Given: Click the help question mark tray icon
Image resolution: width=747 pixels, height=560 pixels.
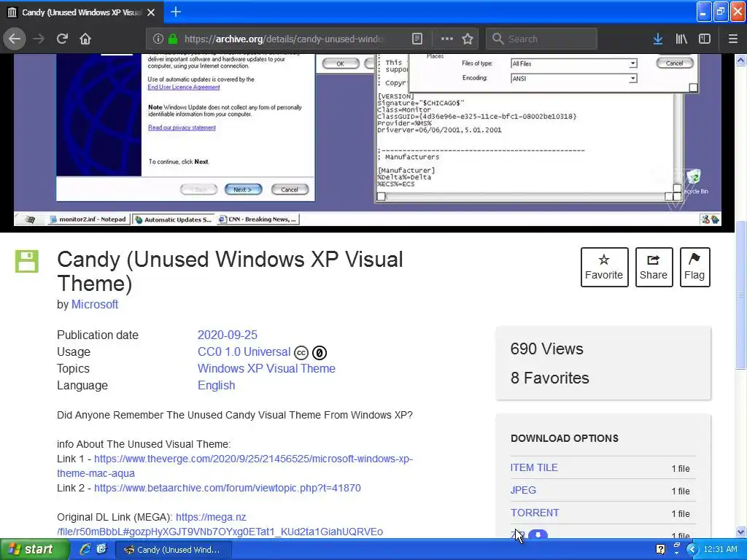Looking at the screenshot, I should coord(660,549).
